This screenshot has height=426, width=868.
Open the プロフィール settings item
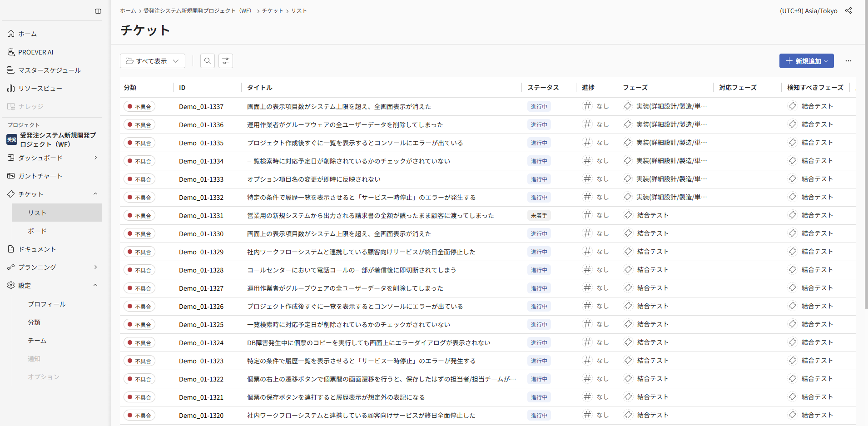[47, 304]
